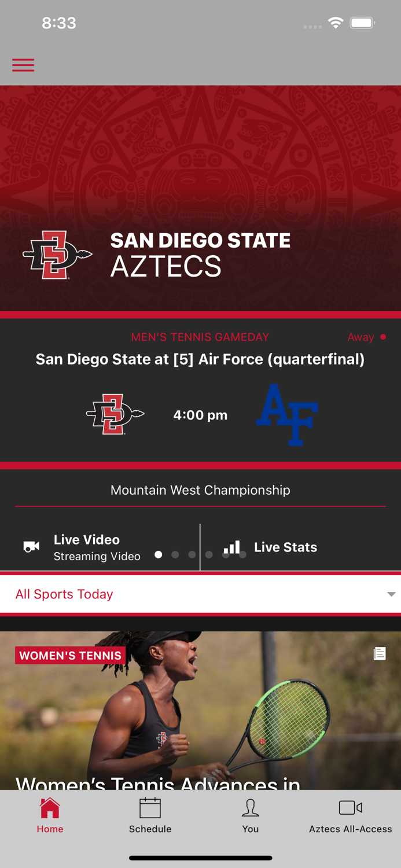Open the hamburger navigation menu

(23, 65)
